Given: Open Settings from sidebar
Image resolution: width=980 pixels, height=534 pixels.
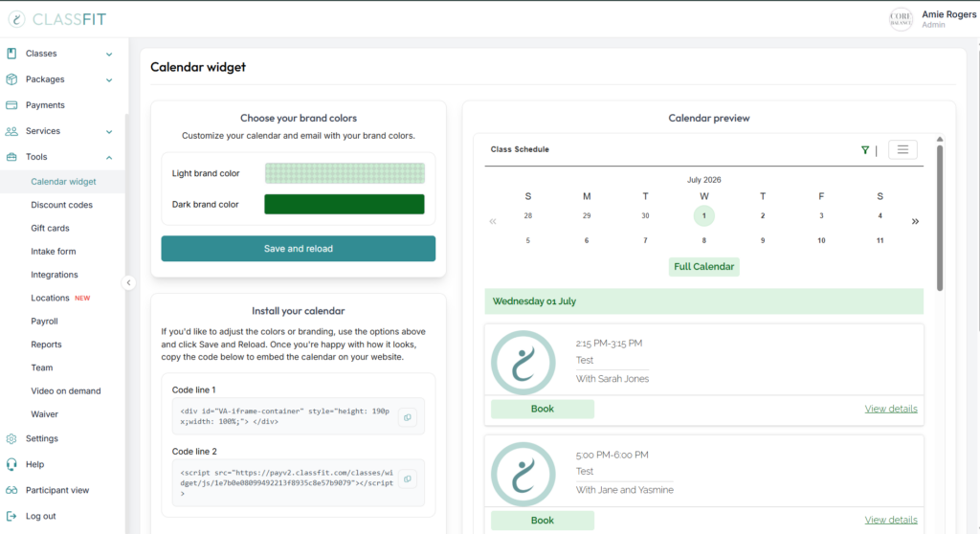Looking at the screenshot, I should point(42,439).
